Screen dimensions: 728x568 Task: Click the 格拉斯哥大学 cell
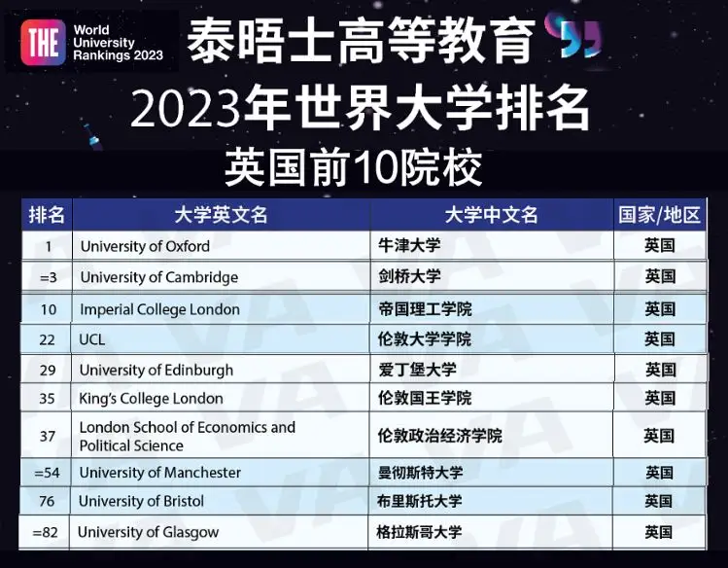click(490, 532)
